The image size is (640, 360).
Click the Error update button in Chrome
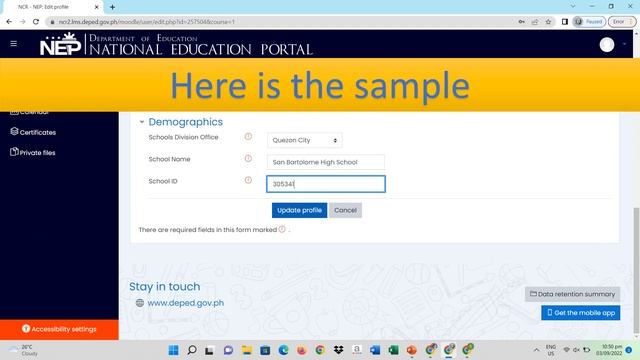click(x=622, y=22)
